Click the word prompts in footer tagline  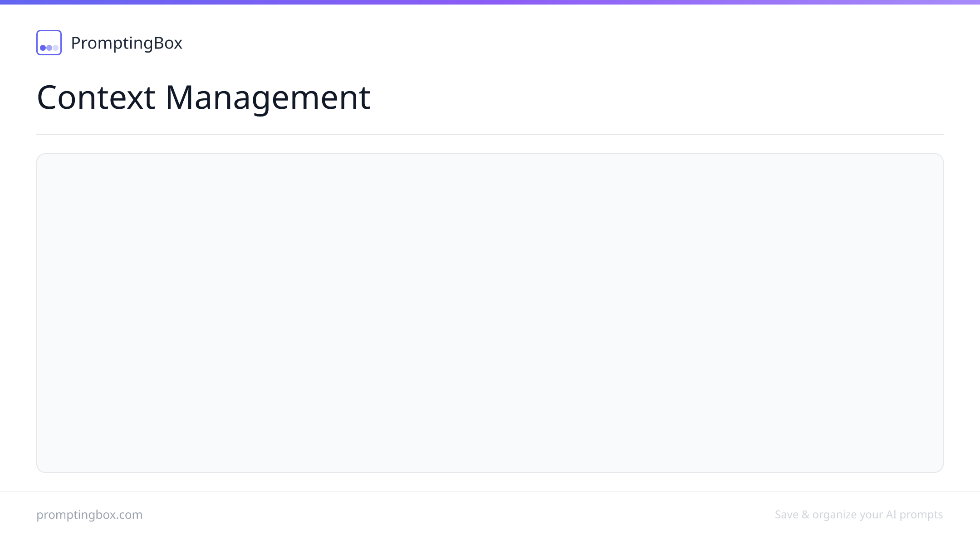[x=921, y=515]
